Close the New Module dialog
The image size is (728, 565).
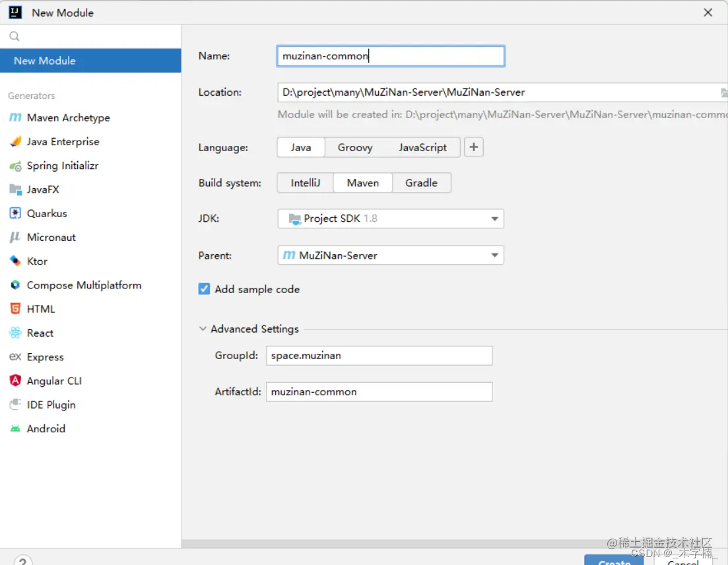[x=708, y=13]
